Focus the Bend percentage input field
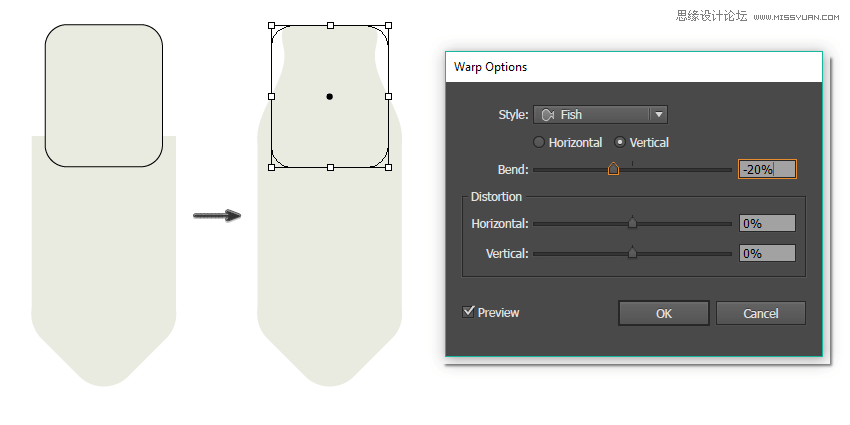 click(x=767, y=170)
